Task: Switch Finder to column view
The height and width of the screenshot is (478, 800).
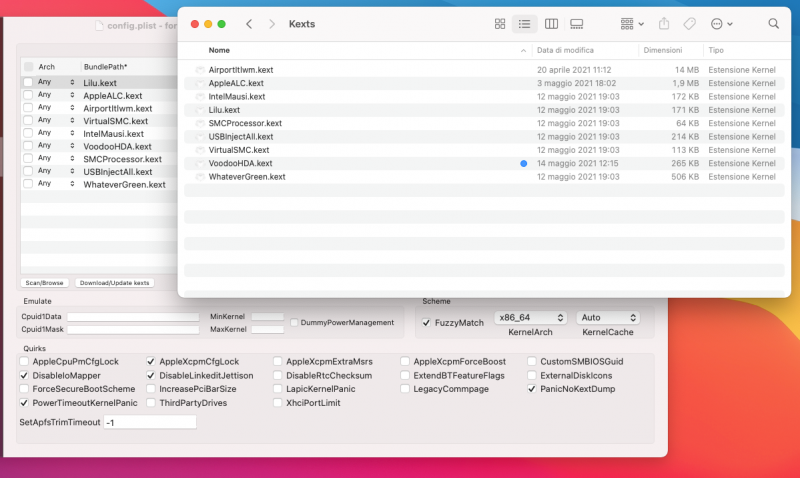Action: point(551,24)
